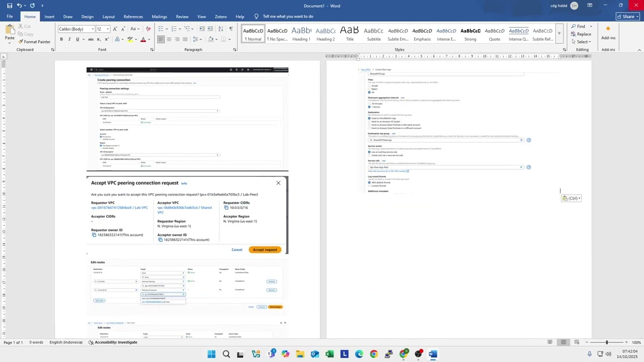Align text left
The image size is (644, 362).
point(161,39)
